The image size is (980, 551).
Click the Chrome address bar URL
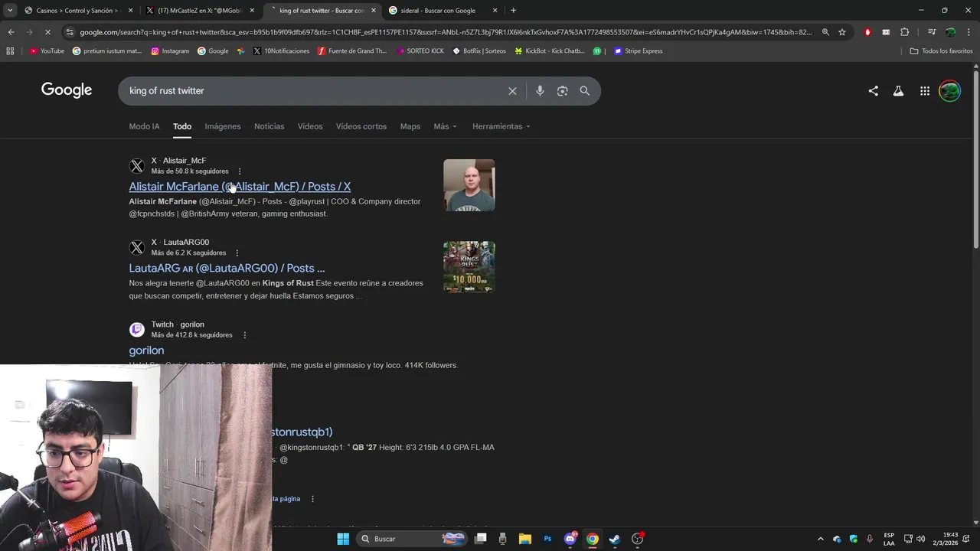446,32
